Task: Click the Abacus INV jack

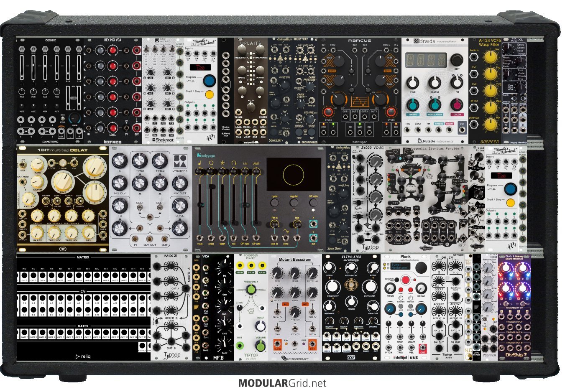Action: [370, 132]
